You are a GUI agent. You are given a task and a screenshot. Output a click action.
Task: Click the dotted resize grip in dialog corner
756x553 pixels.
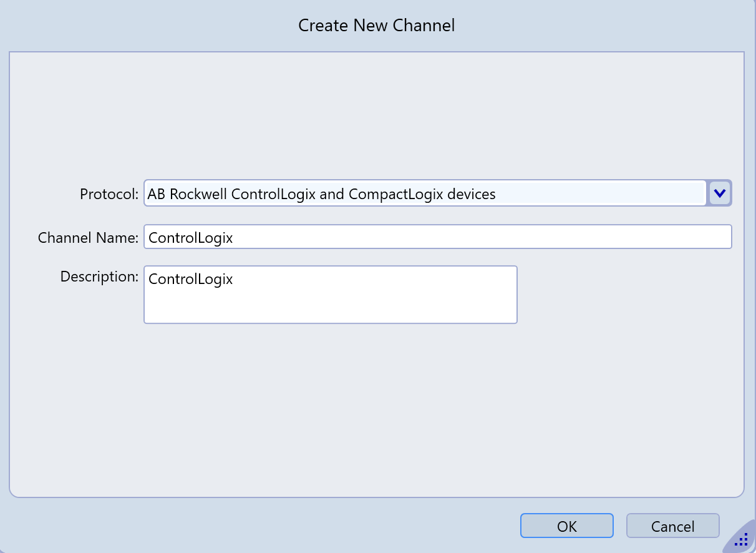[741, 540]
